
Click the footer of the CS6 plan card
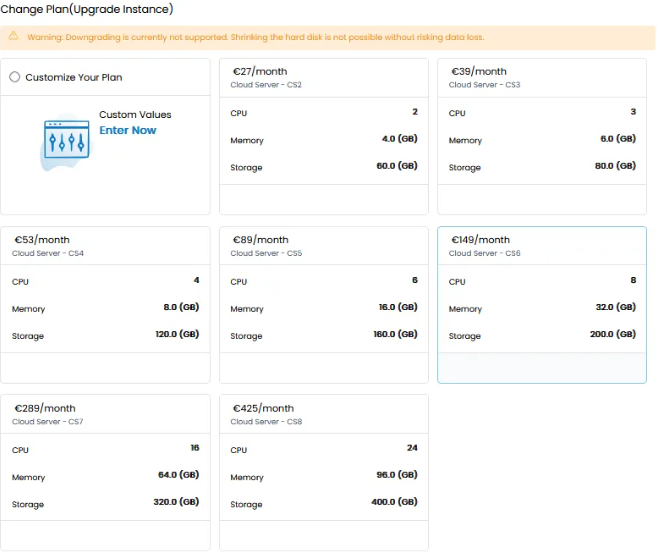(541, 368)
